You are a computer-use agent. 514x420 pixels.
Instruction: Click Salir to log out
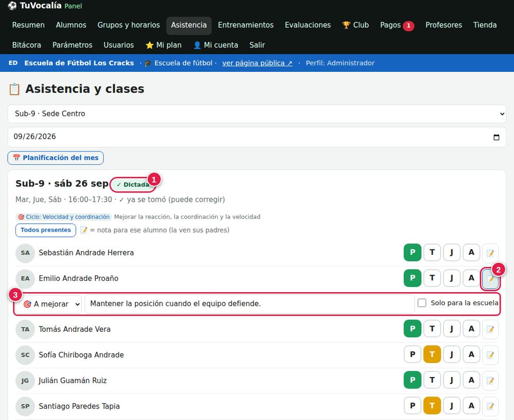click(257, 45)
